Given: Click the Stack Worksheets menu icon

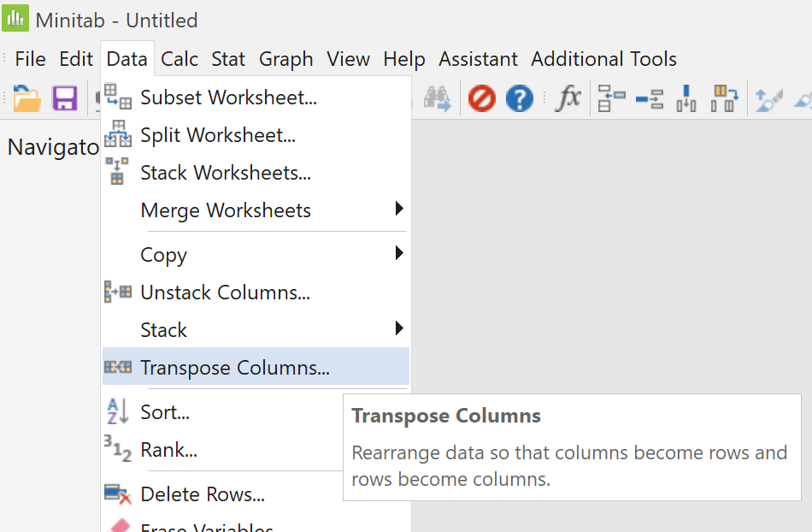Looking at the screenshot, I should [118, 171].
